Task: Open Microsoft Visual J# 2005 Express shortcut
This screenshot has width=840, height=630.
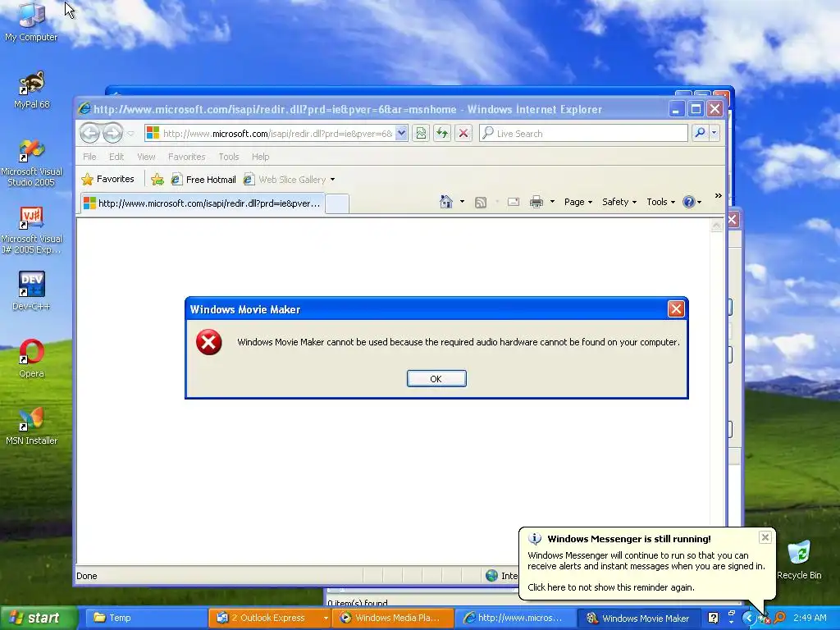Action: coord(31,231)
